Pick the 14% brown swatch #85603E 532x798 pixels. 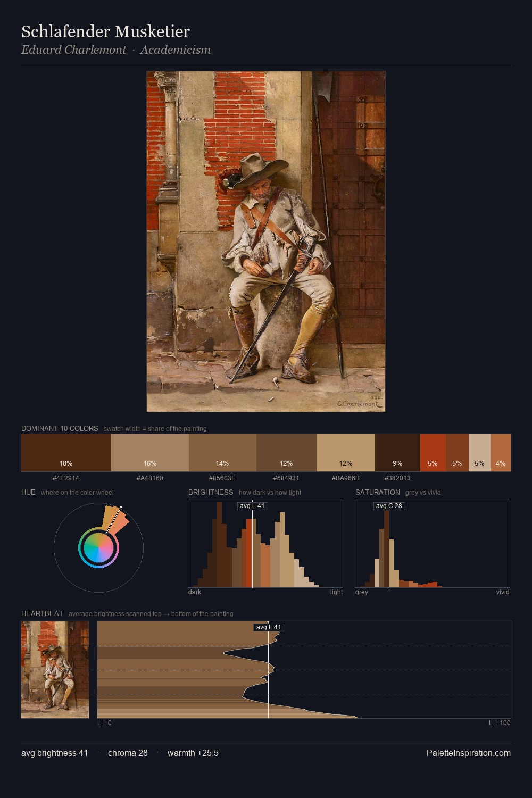tap(222, 453)
